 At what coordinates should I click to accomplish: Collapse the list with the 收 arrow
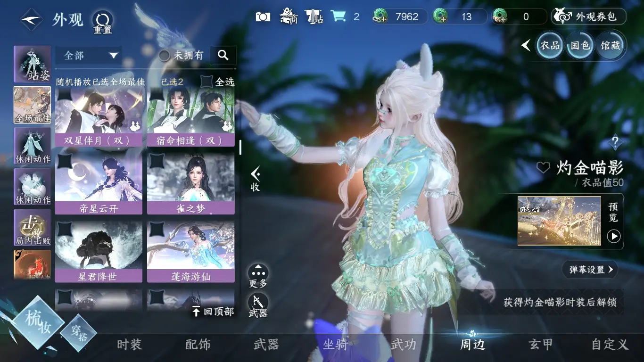coord(255,179)
